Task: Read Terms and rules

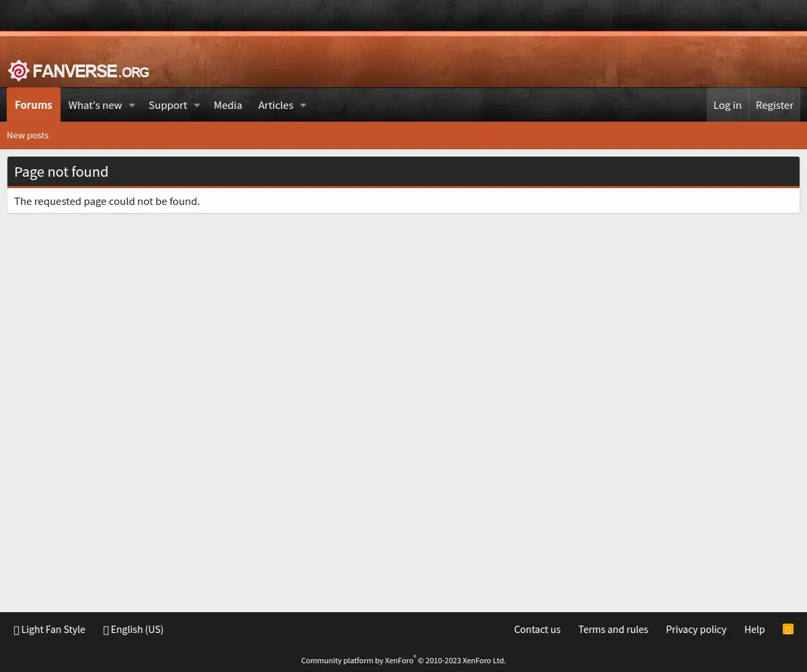Action: coord(613,630)
